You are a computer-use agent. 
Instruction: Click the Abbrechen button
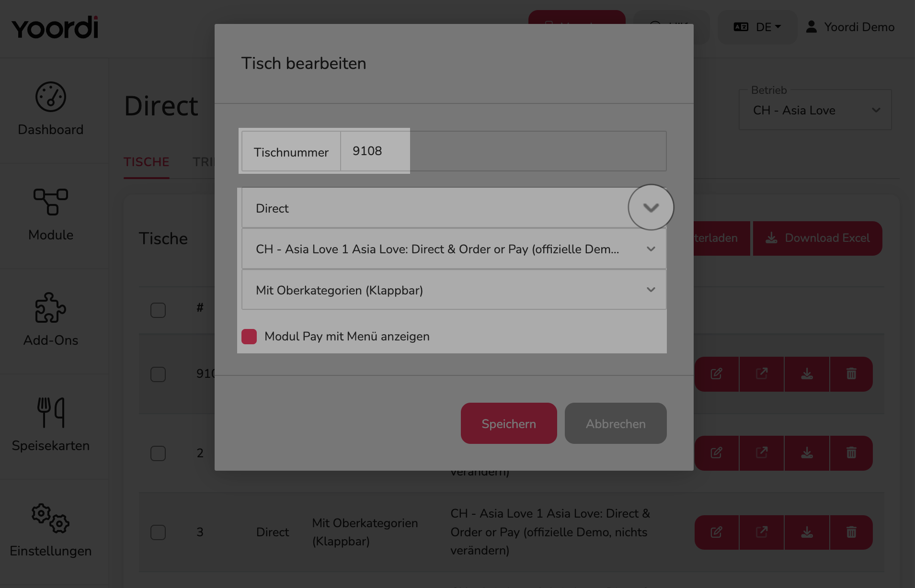(616, 423)
